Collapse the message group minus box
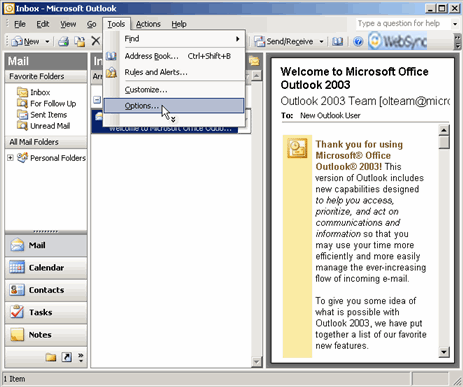Image resolution: width=463 pixels, height=387 pixels. pyautogui.click(x=97, y=100)
